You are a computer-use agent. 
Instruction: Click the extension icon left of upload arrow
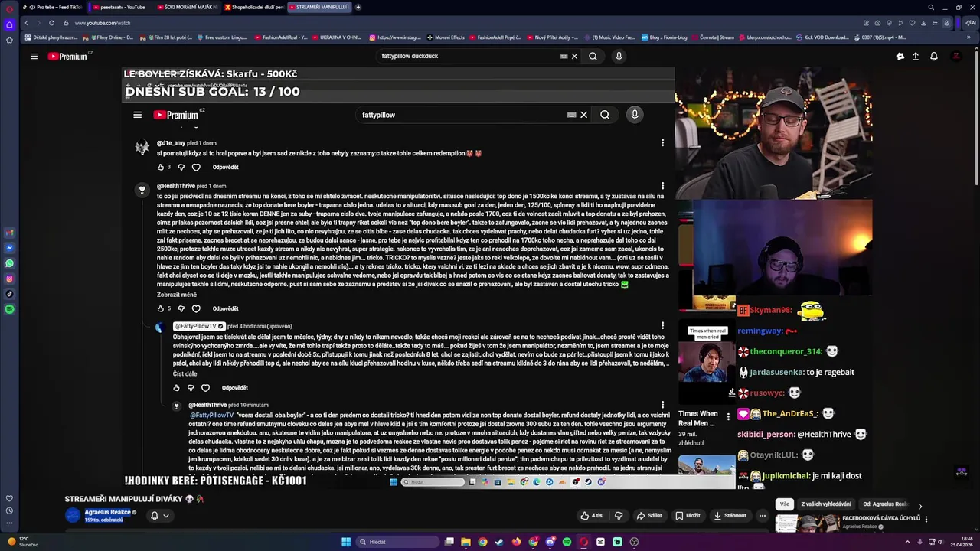(x=900, y=56)
